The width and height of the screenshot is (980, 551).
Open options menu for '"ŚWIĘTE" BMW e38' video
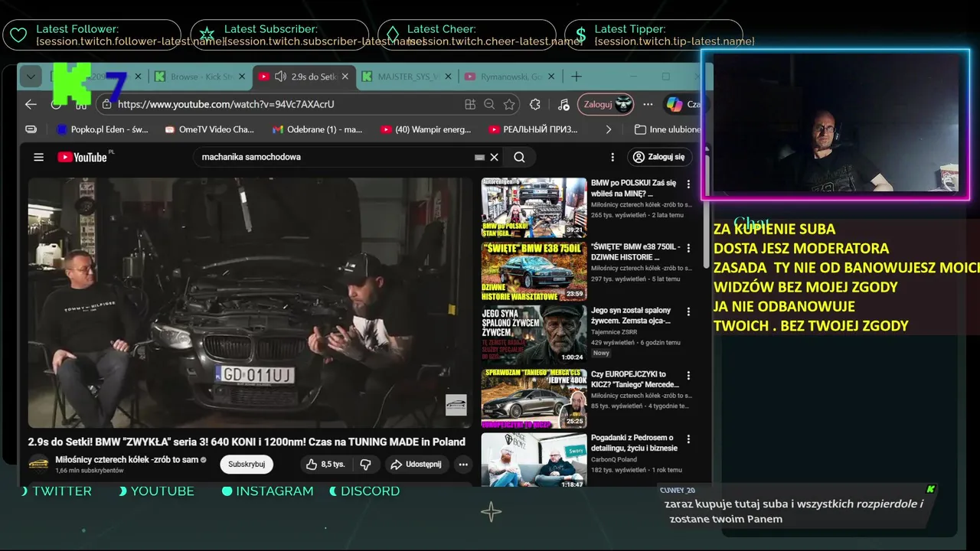pyautogui.click(x=688, y=248)
